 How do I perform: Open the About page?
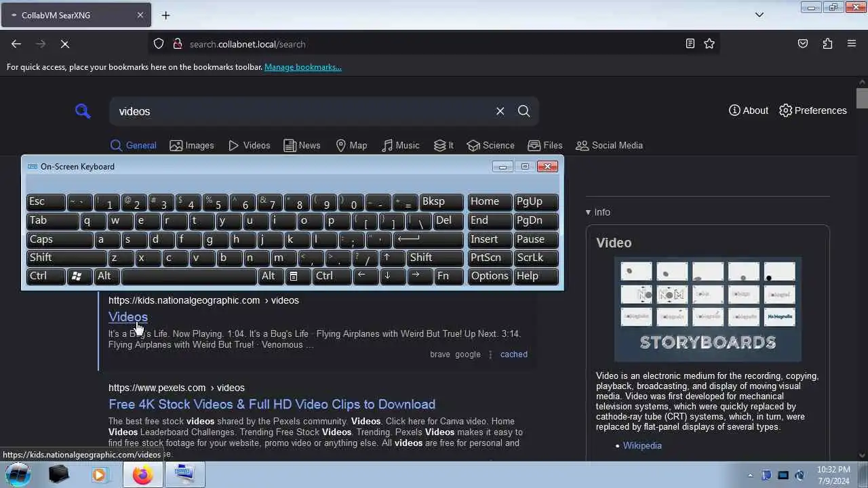tap(749, 110)
